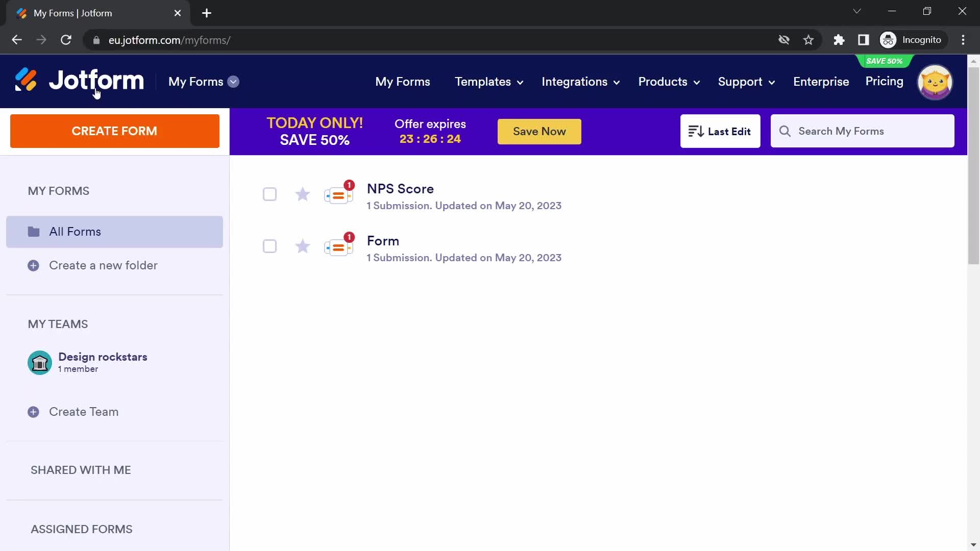980x551 pixels.
Task: Toggle the NPS Score form checkbox
Action: click(271, 194)
